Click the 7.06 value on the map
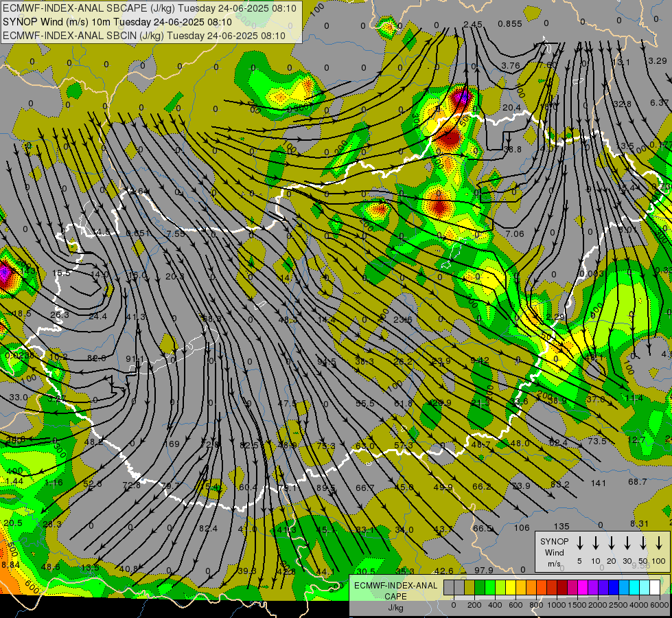This screenshot has width=672, height=618. 515,233
